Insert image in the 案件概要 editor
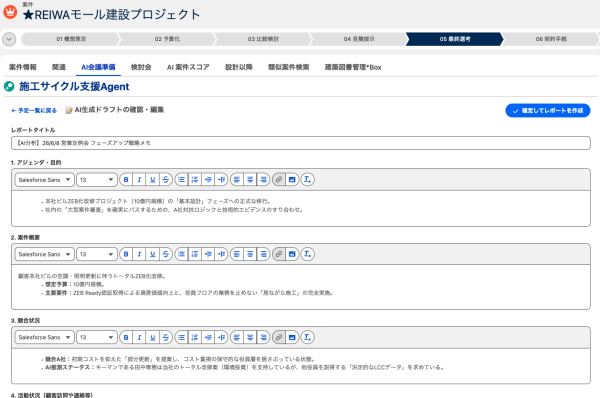This screenshot has height=398, width=600. click(292, 254)
